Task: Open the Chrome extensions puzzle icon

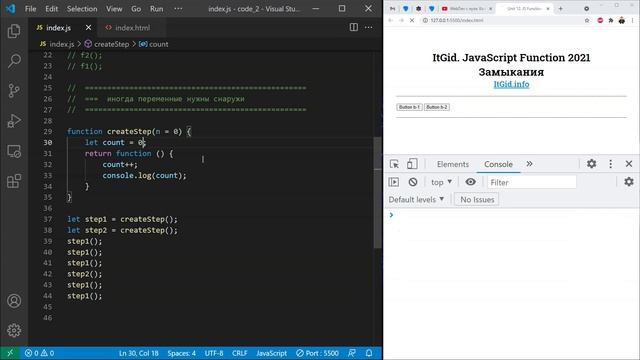Action: click(x=611, y=20)
